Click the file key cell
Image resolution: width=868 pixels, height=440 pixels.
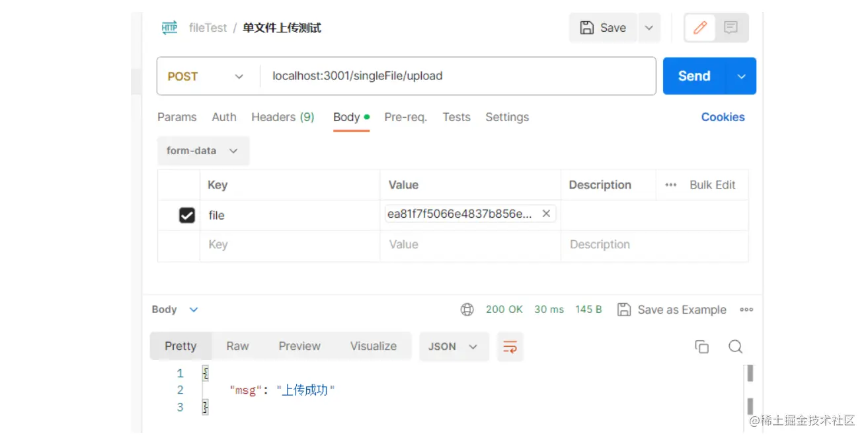coord(290,215)
